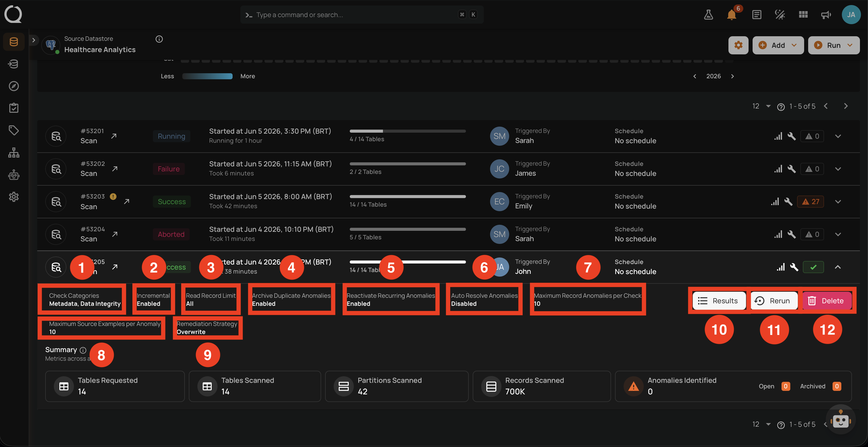Screen dimensions: 868x447
Task: Open the JA user avatar menu
Action: [851, 15]
